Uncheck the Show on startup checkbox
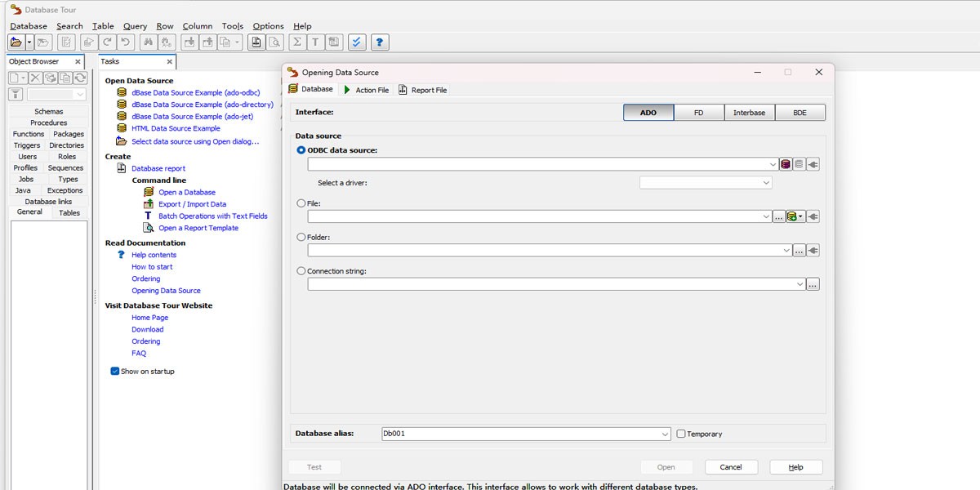 pyautogui.click(x=115, y=371)
